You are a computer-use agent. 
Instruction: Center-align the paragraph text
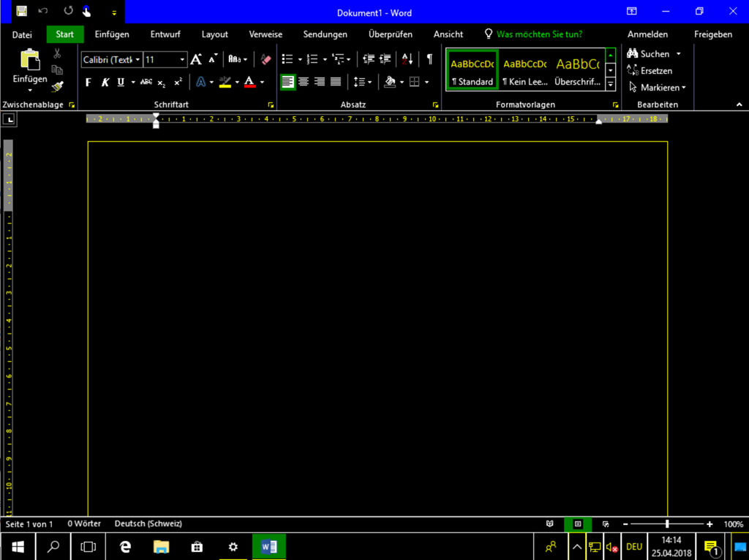[x=304, y=82]
